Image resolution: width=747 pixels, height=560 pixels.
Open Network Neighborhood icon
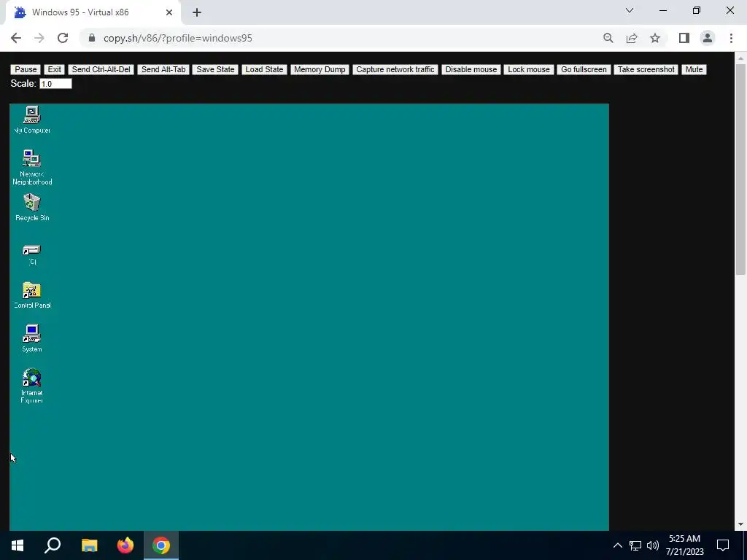32,167
